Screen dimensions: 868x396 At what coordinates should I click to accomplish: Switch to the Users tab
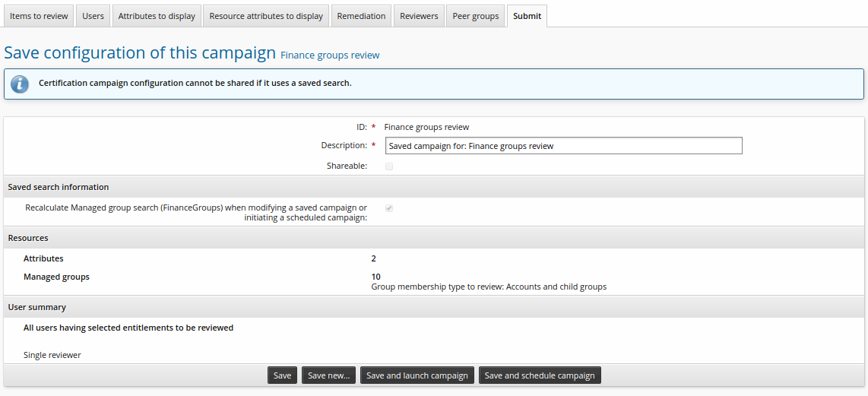pyautogui.click(x=93, y=16)
